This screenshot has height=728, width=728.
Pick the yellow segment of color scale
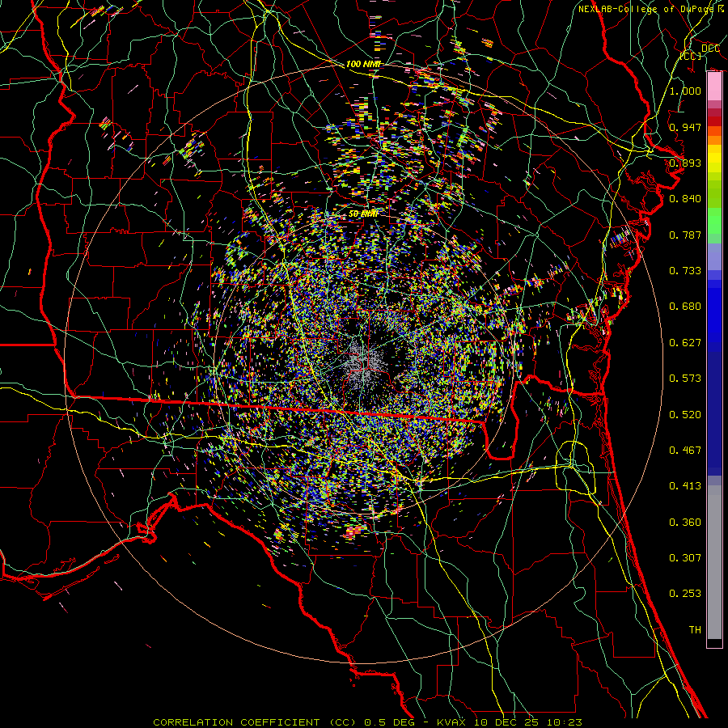point(714,159)
